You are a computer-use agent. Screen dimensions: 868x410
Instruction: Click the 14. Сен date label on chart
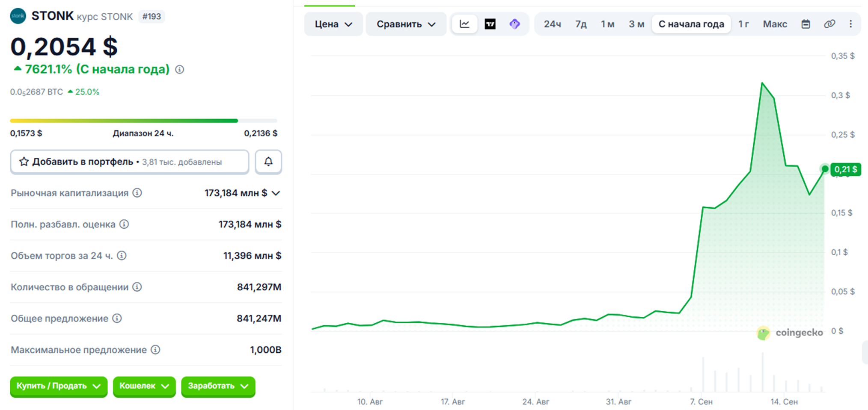click(784, 402)
